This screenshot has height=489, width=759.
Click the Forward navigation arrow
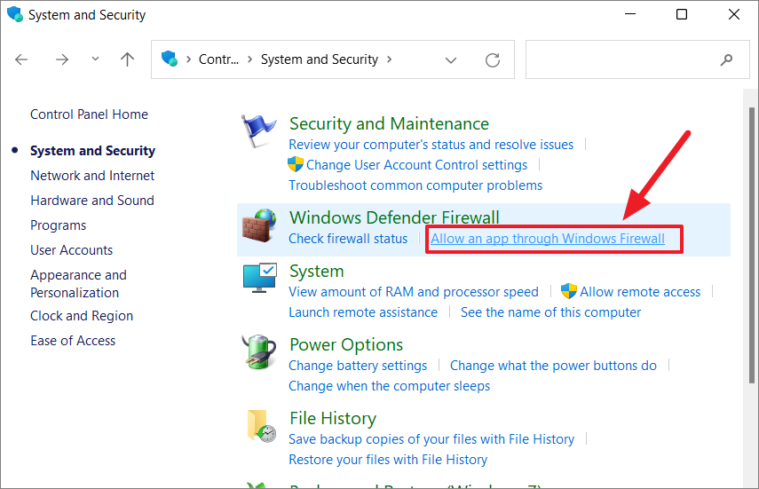(62, 60)
